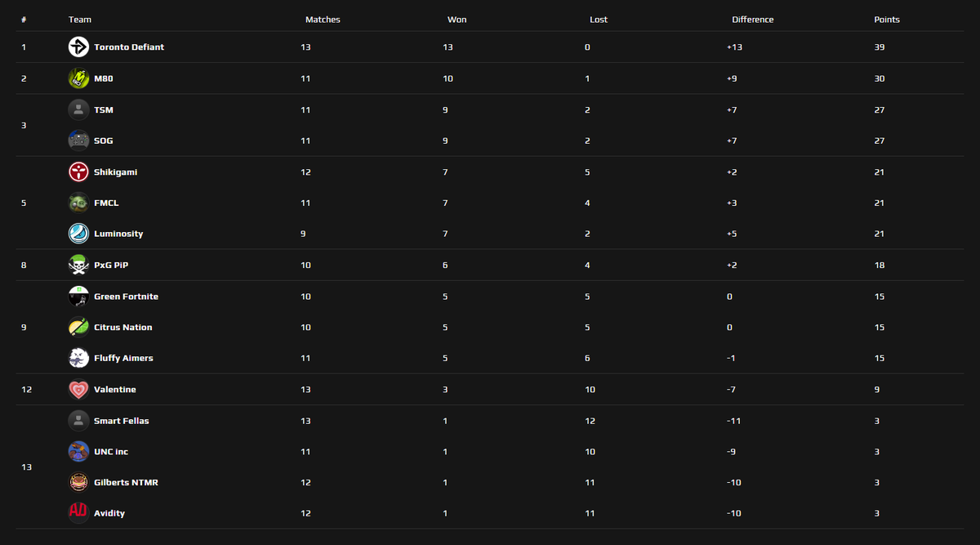The image size is (980, 545).
Task: Click the Points column header
Action: pyautogui.click(x=887, y=20)
